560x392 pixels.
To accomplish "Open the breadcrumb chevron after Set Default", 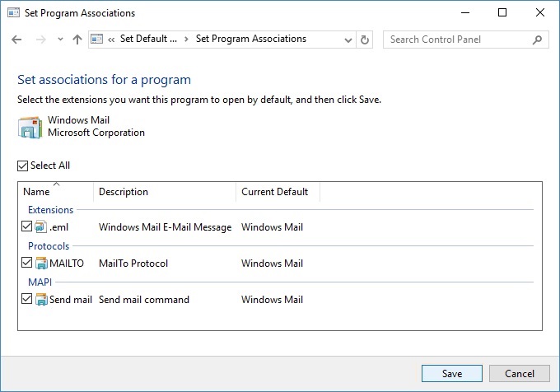I will [186, 40].
